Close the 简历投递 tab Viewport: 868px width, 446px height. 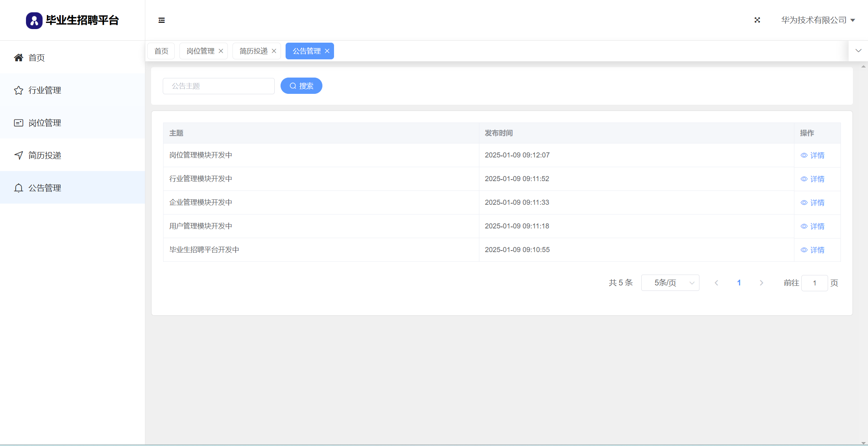coord(274,51)
